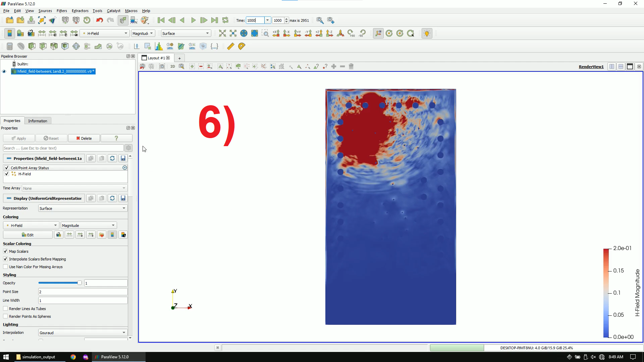Image resolution: width=644 pixels, height=362 pixels.
Task: Click the Play animation button
Action: point(193,20)
